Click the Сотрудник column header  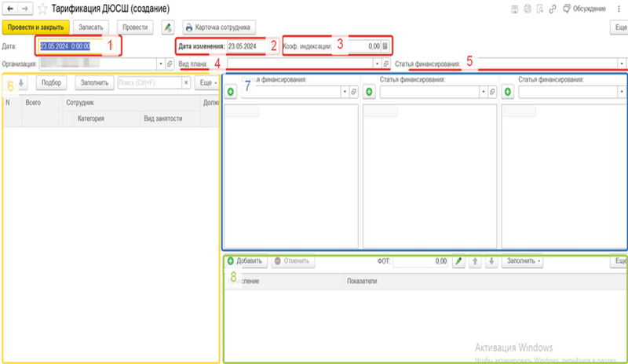click(81, 102)
